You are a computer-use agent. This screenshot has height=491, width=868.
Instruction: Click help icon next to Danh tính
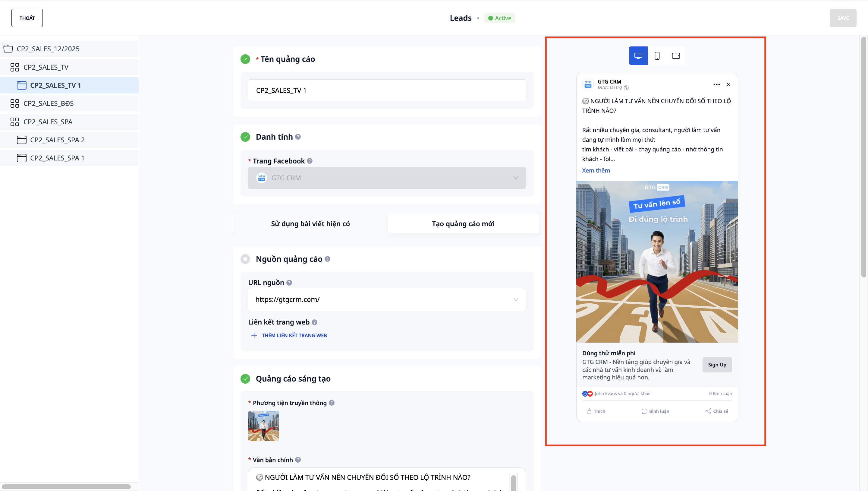pos(298,137)
